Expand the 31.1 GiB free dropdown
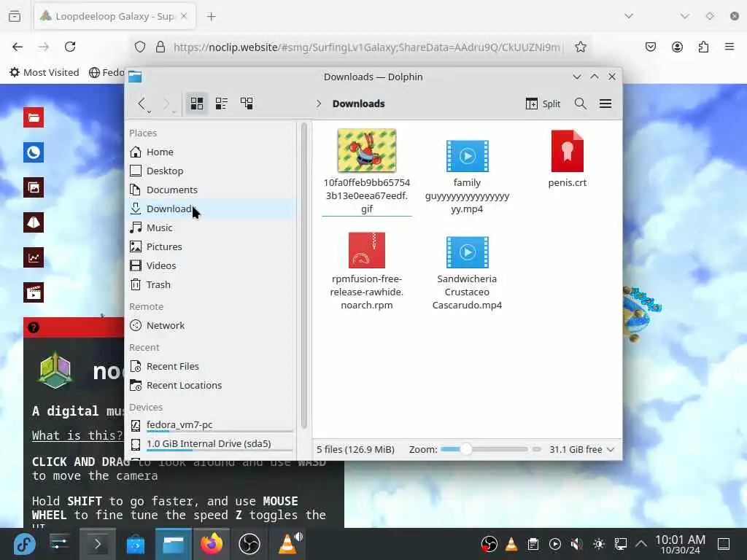 (581, 449)
